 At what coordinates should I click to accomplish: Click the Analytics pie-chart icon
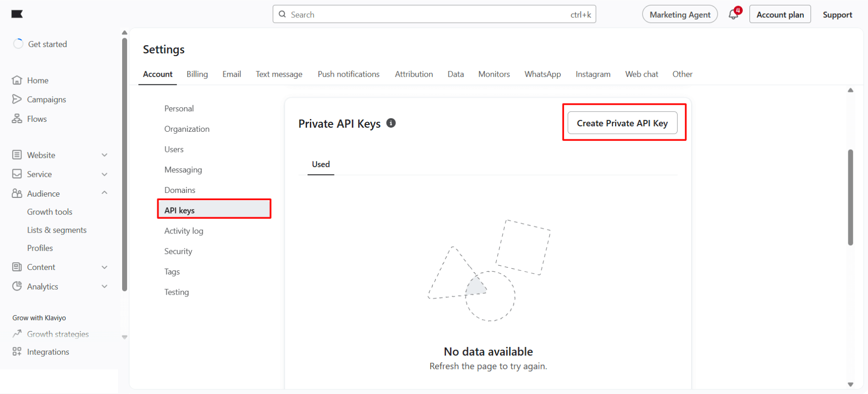(x=17, y=286)
